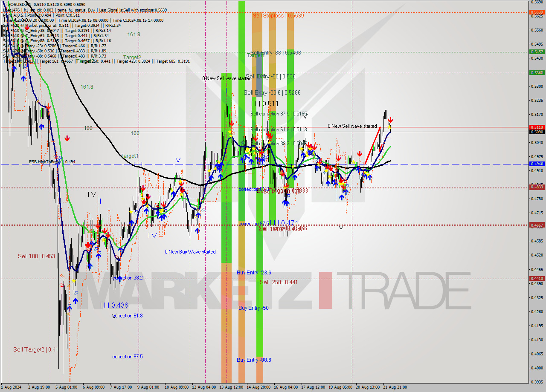Select the '12 Aug 04:00' time label
Viewport: 546px width, 392px height.
[x=204, y=387]
